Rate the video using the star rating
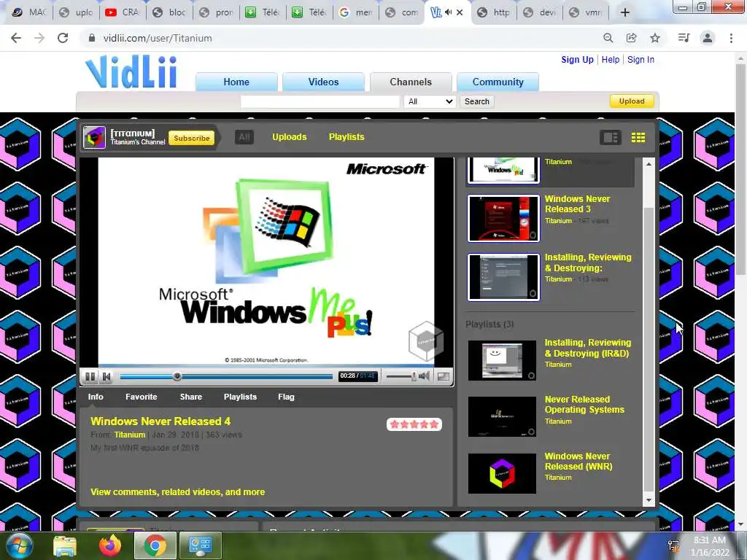The width and height of the screenshot is (747, 560). coord(414,424)
